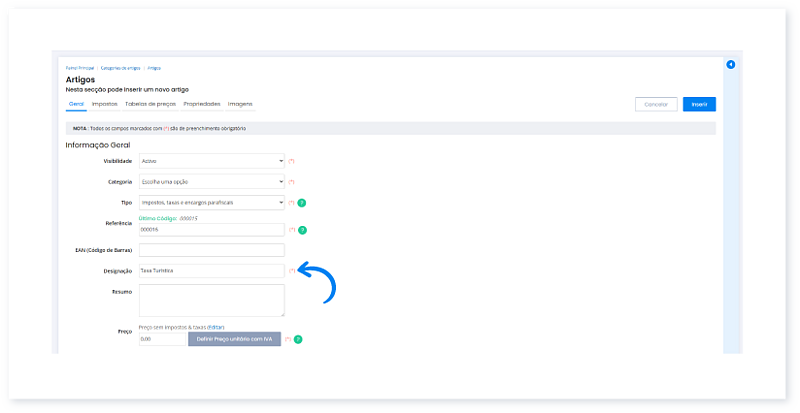Select the Geral tab

(x=76, y=104)
